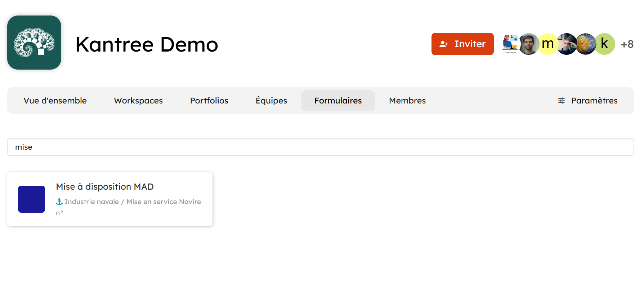This screenshot has width=644, height=287.
Task: Go to the Portfolios tab
Action: pos(209,101)
